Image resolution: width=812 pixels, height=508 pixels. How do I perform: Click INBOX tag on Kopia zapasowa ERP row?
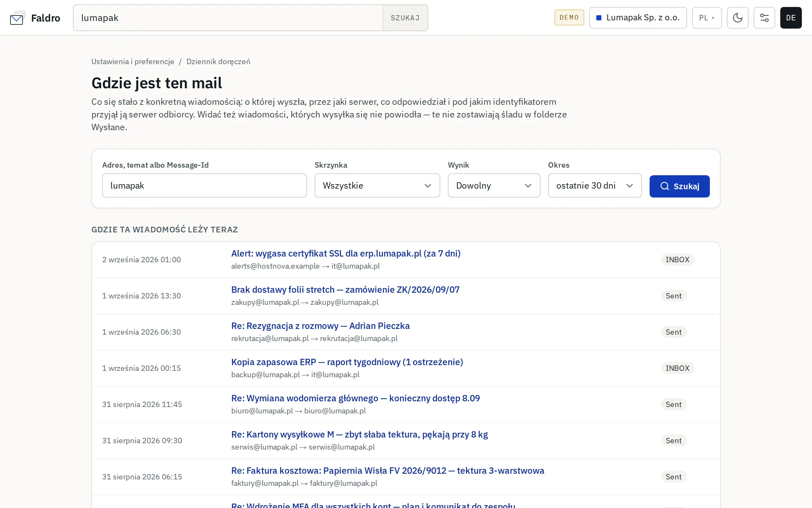(678, 368)
